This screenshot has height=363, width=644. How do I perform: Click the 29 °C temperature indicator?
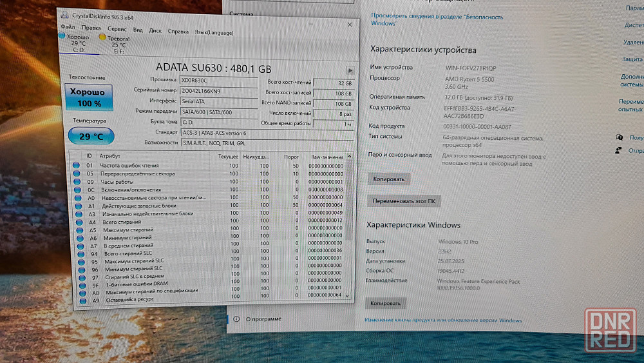coord(90,137)
